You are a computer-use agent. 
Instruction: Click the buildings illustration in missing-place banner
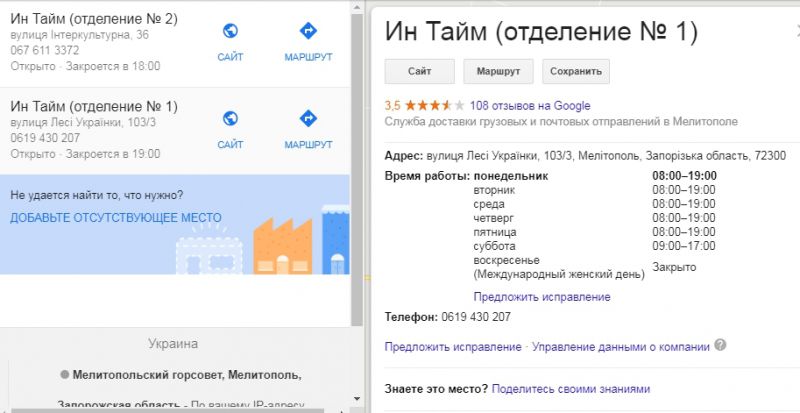point(263,239)
